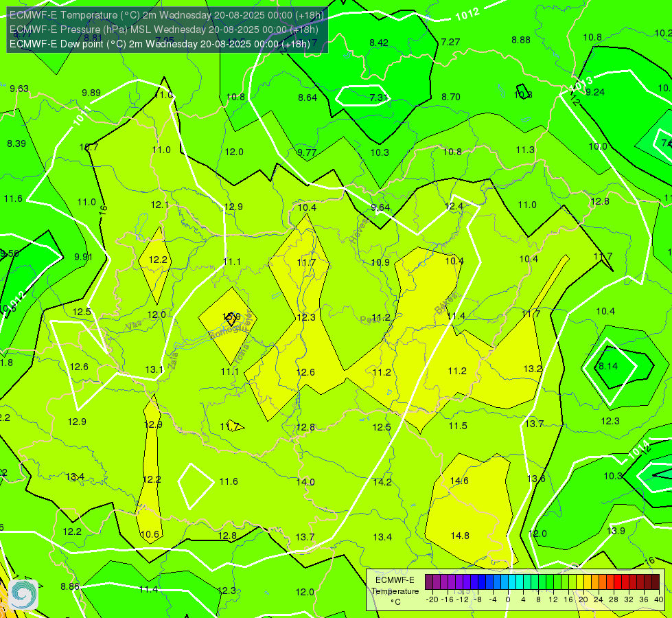
Task: Click the 8.88 dew point value
Action: pyautogui.click(x=521, y=40)
